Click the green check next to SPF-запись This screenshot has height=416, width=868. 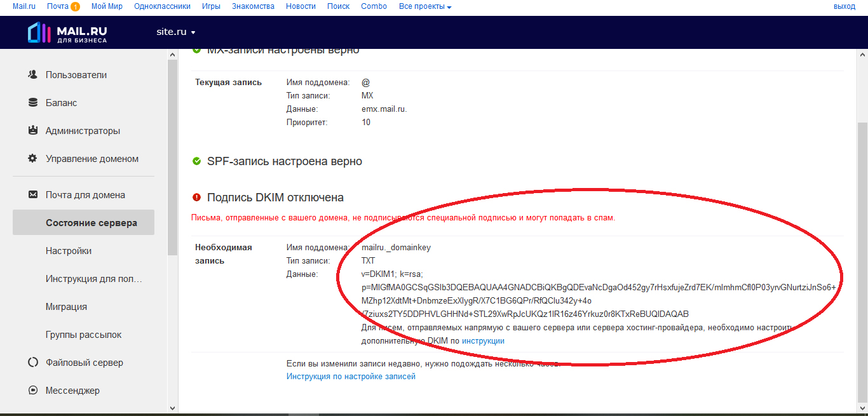[197, 161]
